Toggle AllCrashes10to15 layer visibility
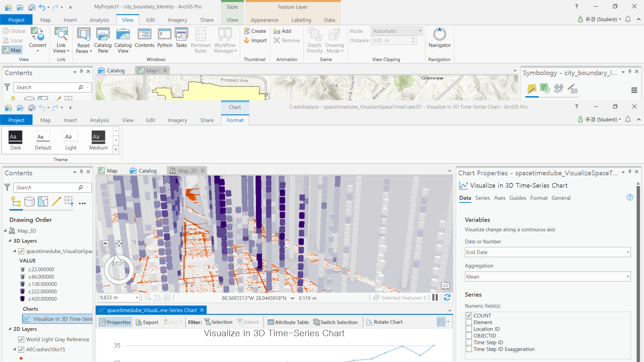The height and width of the screenshot is (362, 644). click(21, 349)
